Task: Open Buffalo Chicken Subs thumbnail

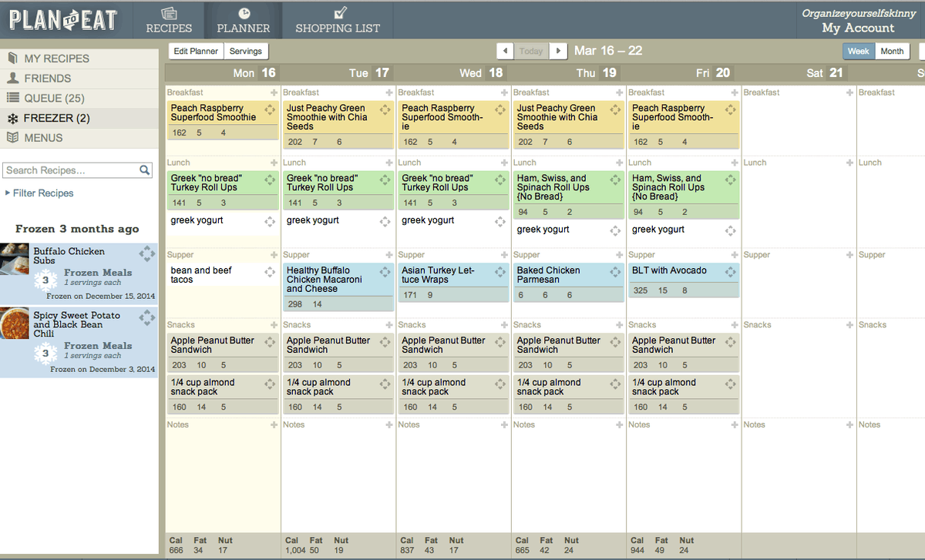Action: (x=15, y=260)
